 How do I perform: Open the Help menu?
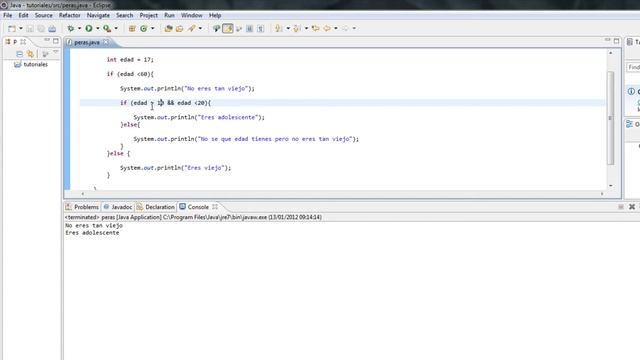pos(215,15)
